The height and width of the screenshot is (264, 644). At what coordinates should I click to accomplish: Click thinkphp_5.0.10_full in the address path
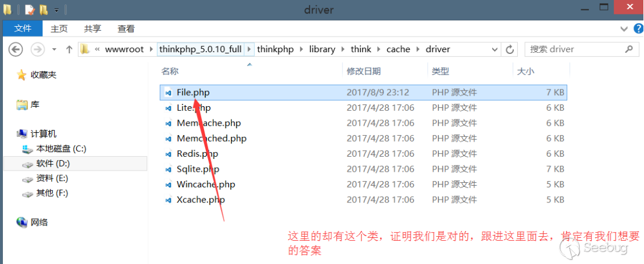pyautogui.click(x=201, y=49)
